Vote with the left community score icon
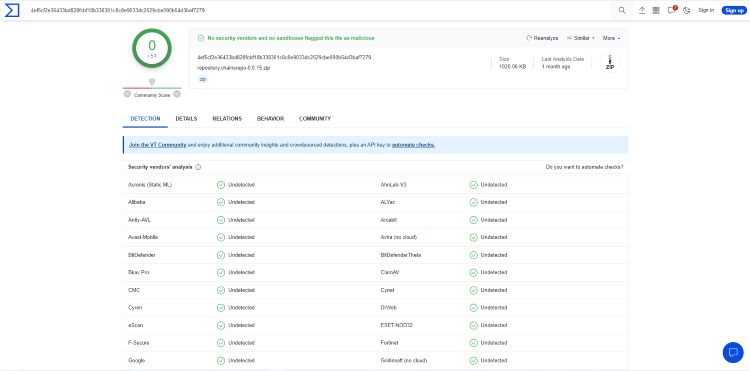Image resolution: width=750 pixels, height=371 pixels. tap(127, 95)
